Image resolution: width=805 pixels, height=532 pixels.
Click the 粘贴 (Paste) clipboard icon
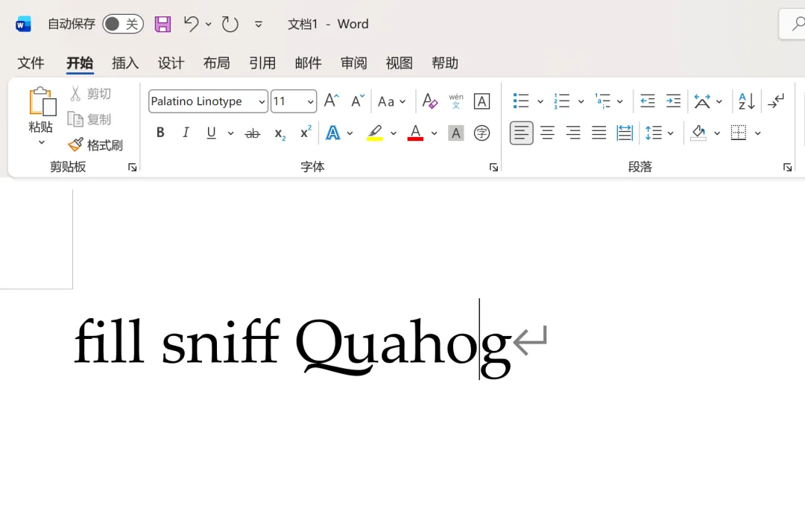[42, 101]
